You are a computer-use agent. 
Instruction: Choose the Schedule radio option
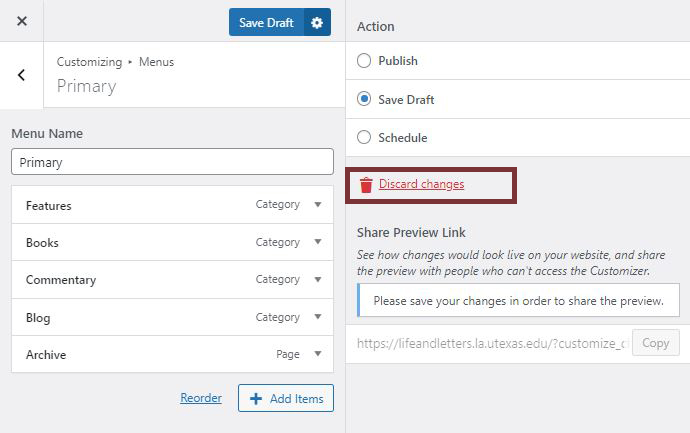[x=364, y=138]
